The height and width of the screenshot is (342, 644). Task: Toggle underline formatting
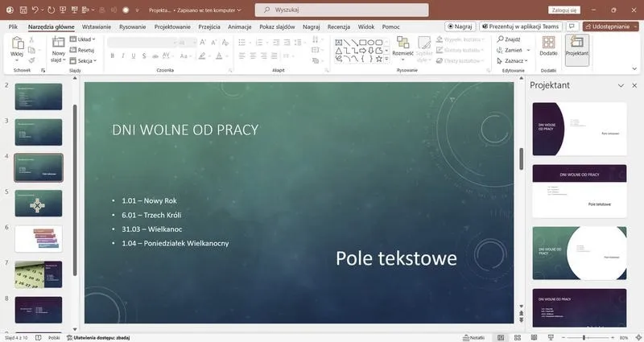(x=134, y=56)
